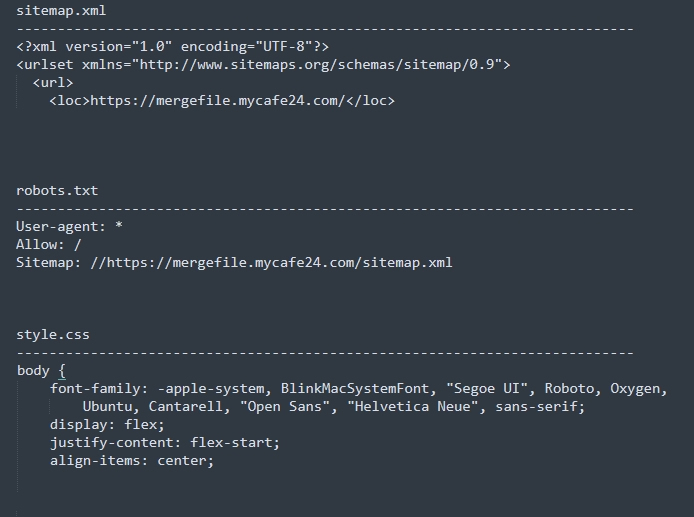Click the sitemap.xml file heading

(61, 11)
